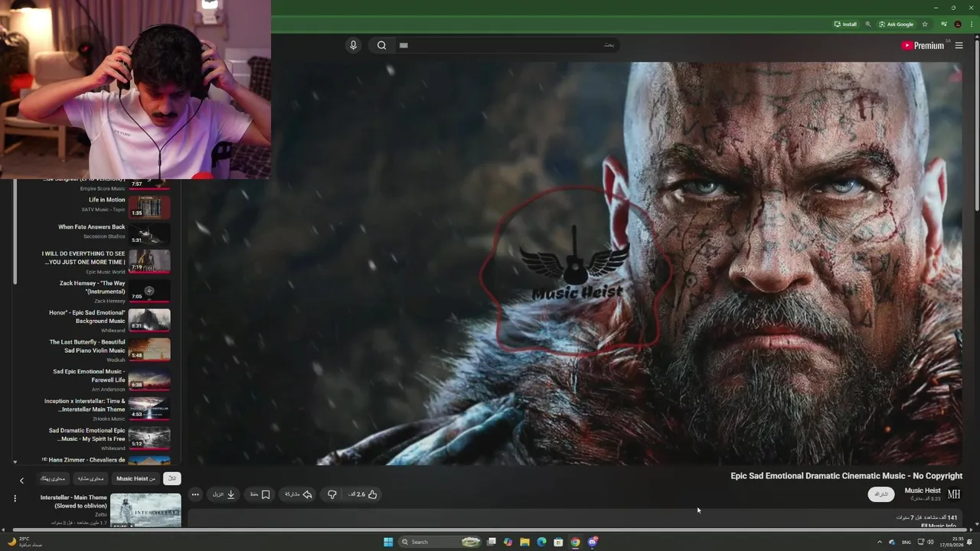Screen dimensions: 980x551
Task: Open Google Chrome from the taskbar
Action: (x=575, y=542)
